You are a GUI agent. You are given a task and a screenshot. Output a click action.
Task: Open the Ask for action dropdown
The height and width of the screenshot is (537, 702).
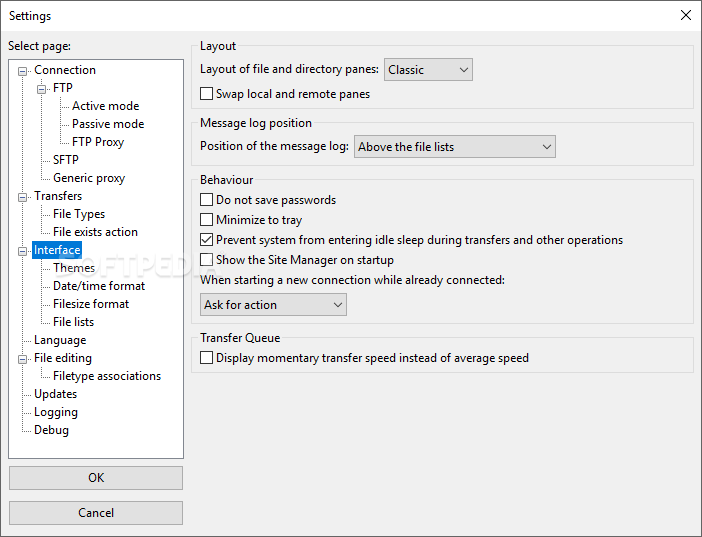(273, 305)
